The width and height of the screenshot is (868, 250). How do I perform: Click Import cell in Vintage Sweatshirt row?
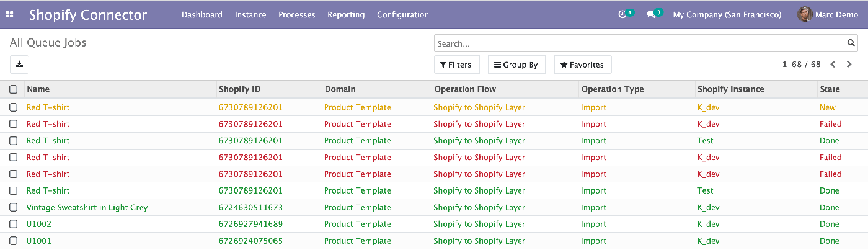(593, 208)
